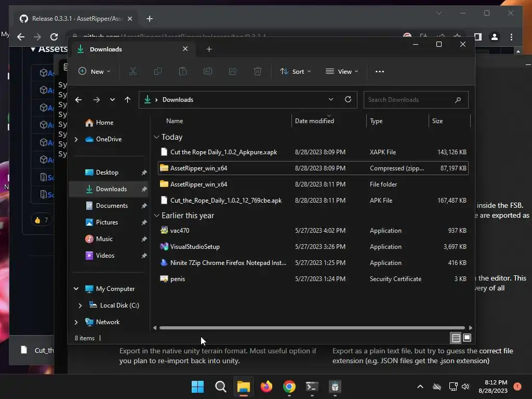532x399 pixels.
Task: Click the Cut scissors icon in Explorer toolbar
Action: [132, 71]
